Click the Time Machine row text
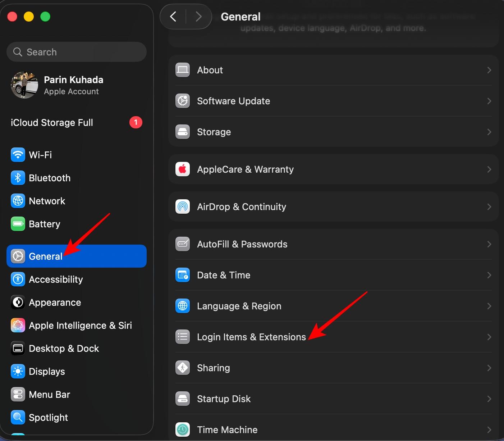 [227, 430]
